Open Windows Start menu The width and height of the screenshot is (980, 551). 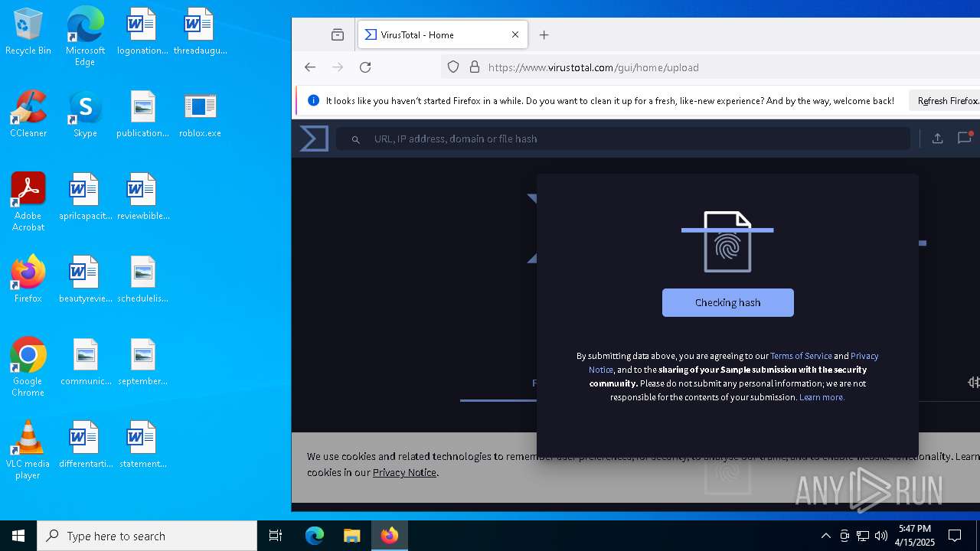coord(18,536)
